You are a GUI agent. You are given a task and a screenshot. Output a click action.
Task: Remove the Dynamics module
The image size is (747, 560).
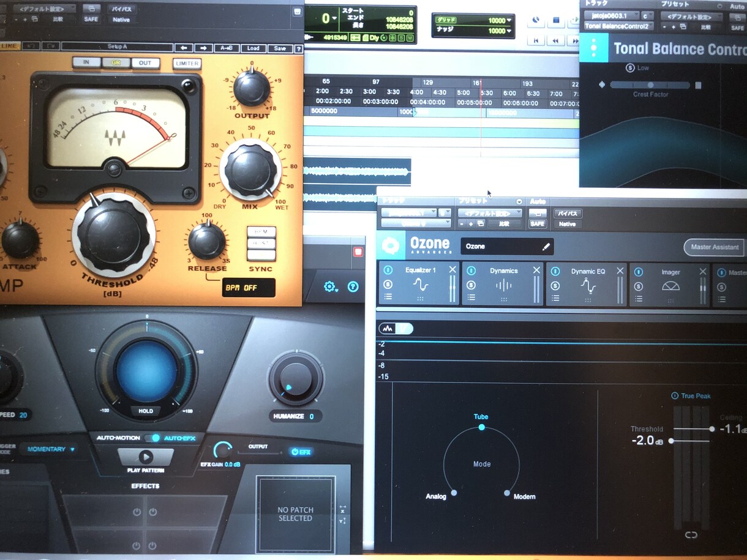pyautogui.click(x=536, y=270)
